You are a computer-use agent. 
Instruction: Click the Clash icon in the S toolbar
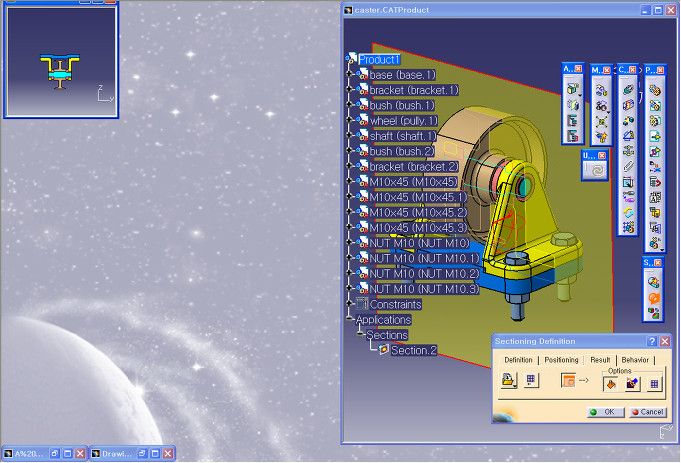click(653, 282)
